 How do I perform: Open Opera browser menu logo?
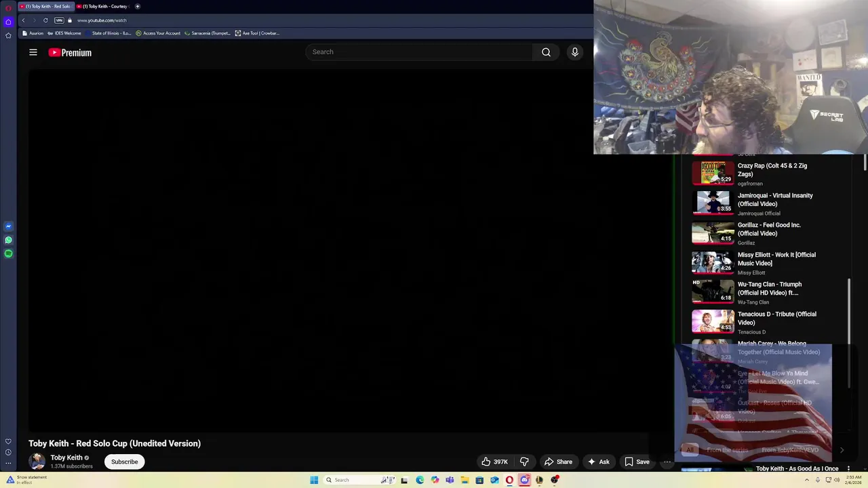tap(8, 7)
